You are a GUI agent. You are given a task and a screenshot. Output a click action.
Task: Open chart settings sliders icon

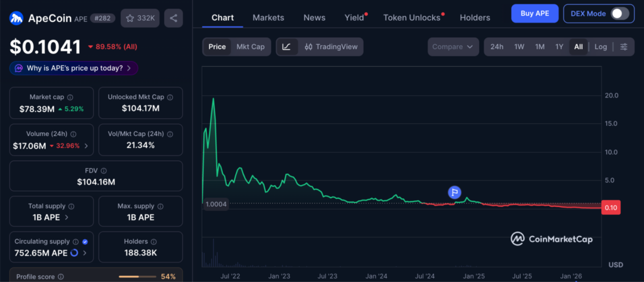pos(623,47)
